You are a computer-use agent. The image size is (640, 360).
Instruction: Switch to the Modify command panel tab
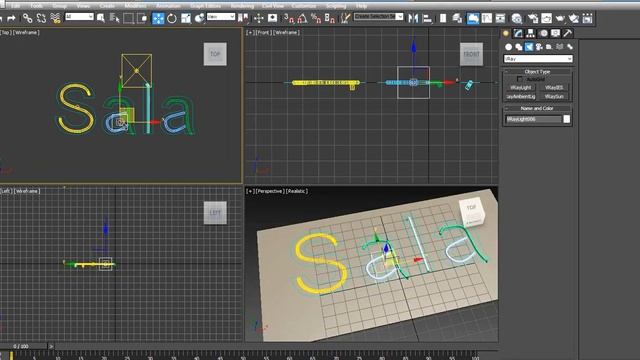pos(518,33)
